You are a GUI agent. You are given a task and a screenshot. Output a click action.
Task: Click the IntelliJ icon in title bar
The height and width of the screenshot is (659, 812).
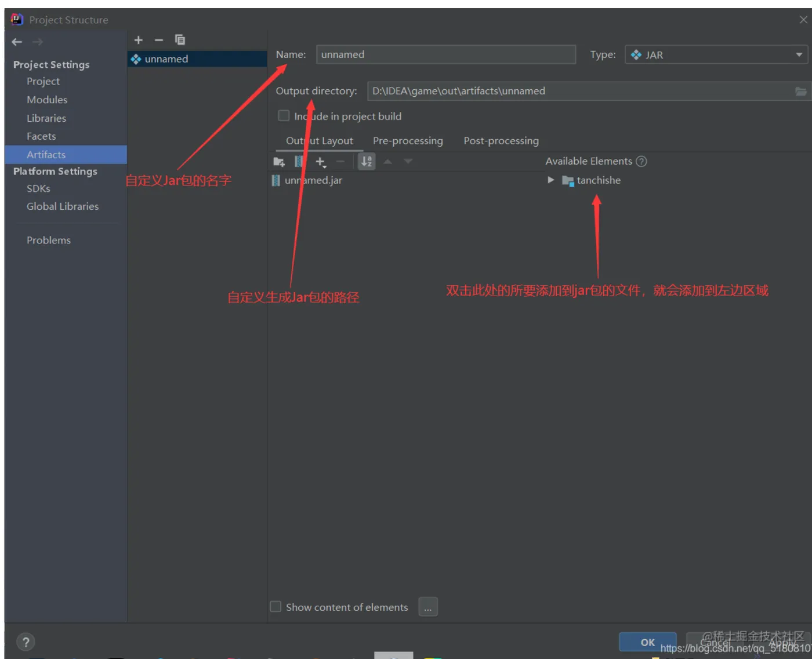[x=17, y=19]
